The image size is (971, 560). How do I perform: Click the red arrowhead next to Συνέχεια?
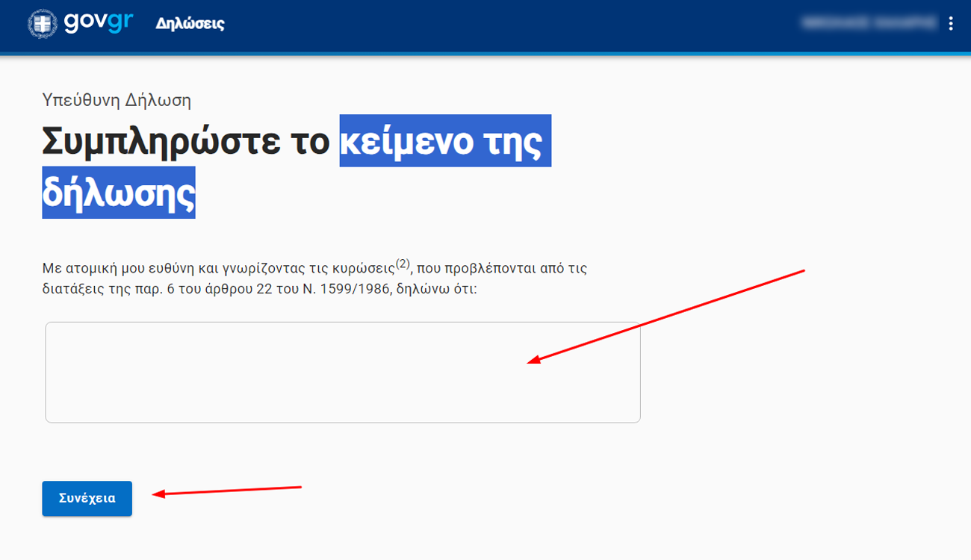click(x=158, y=494)
